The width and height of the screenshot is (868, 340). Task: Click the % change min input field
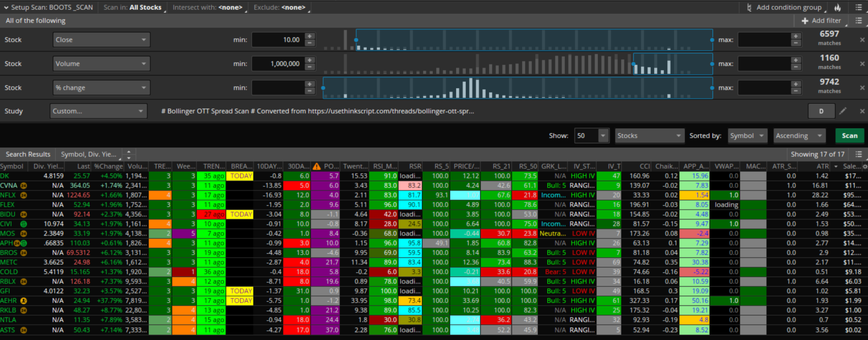coord(278,88)
